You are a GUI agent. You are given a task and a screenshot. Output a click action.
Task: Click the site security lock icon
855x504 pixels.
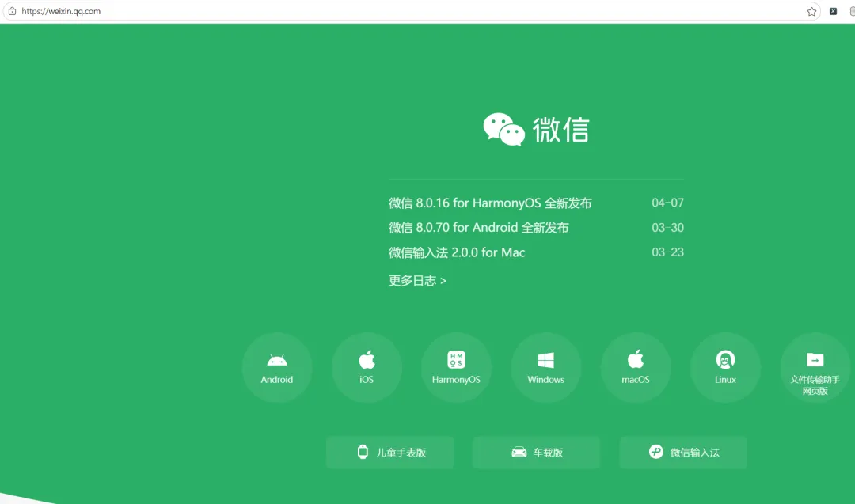pos(12,11)
